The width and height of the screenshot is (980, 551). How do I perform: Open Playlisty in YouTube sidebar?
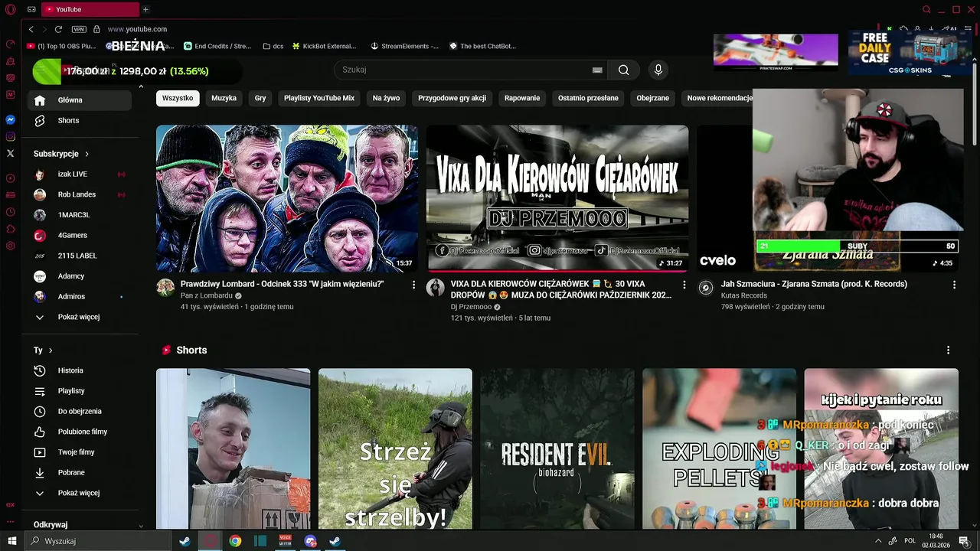click(x=80, y=391)
